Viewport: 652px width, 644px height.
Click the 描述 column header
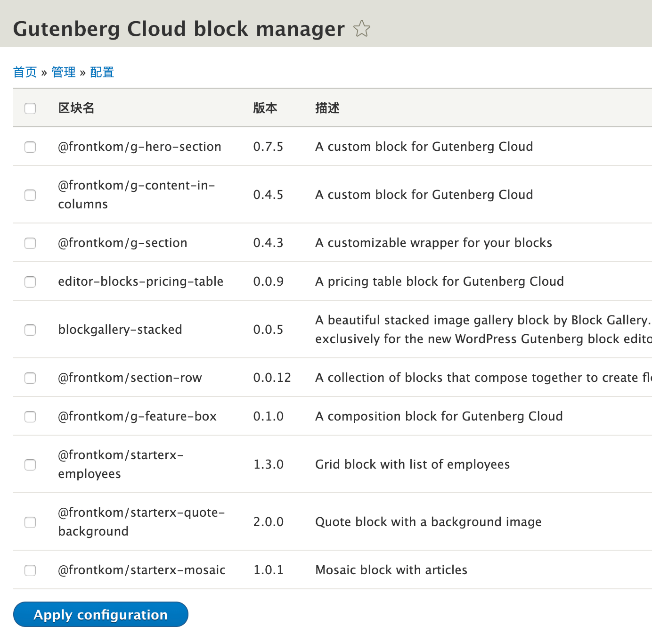[x=327, y=108]
